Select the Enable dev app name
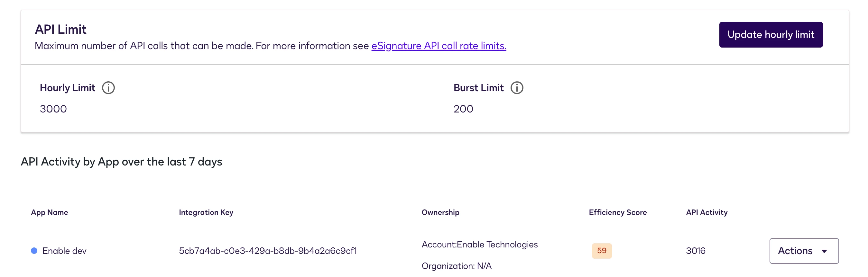The image size is (868, 277). pyautogui.click(x=64, y=251)
